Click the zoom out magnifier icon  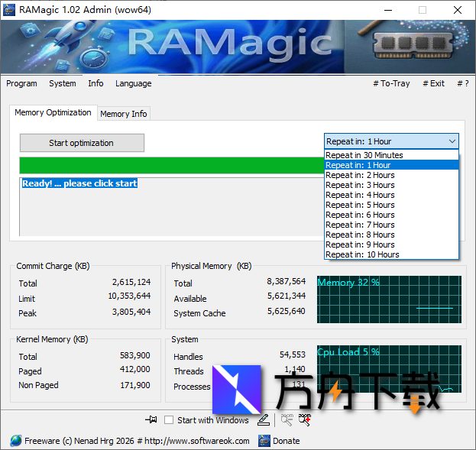tap(287, 420)
